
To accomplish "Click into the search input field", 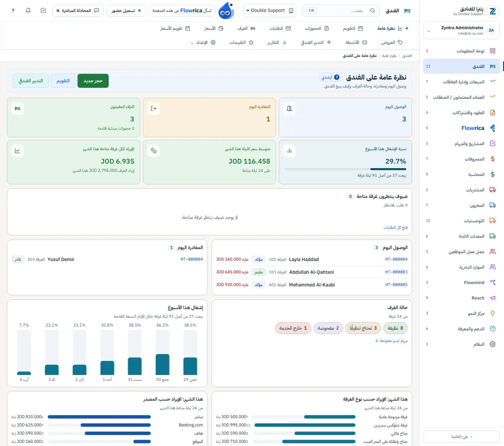I will coord(341,11).
